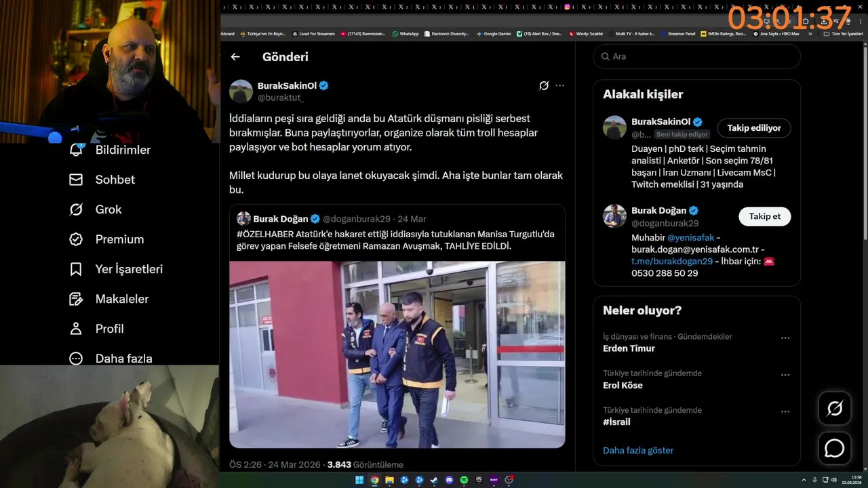This screenshot has height=488, width=868.
Task: Open the more options for the #İsrail trend
Action: pos(785,411)
